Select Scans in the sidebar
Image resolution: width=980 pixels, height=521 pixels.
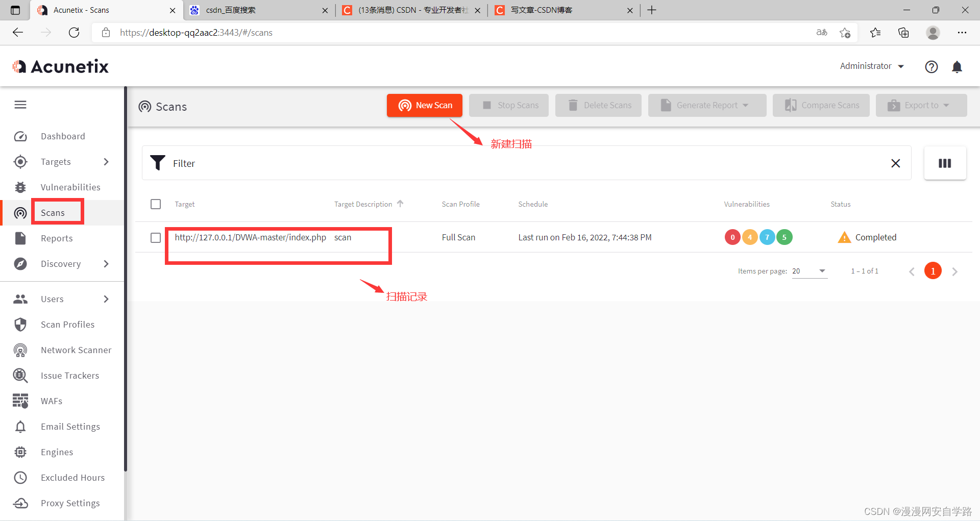(53, 213)
